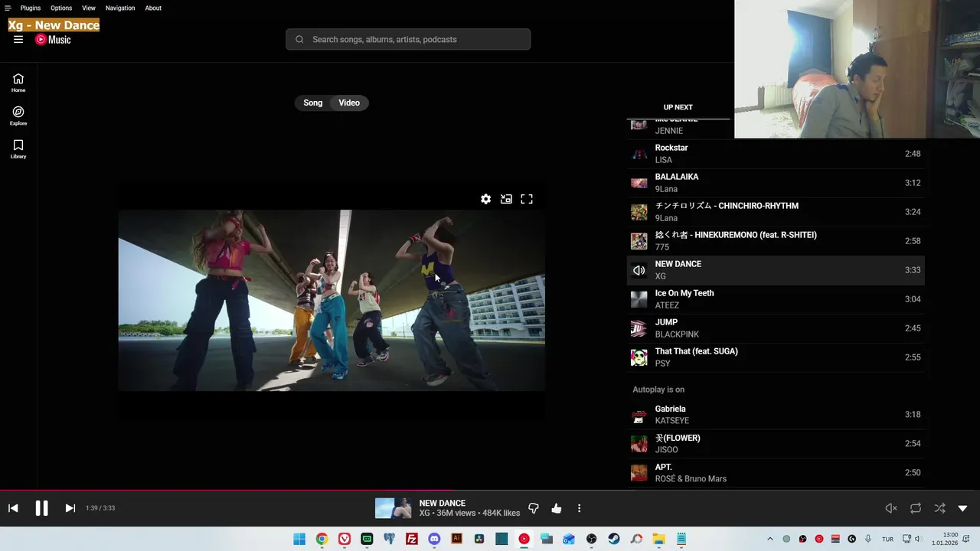This screenshot has width=980, height=551.
Task: Play JUMP by BLACKPINK from queue
Action: pos(776,328)
